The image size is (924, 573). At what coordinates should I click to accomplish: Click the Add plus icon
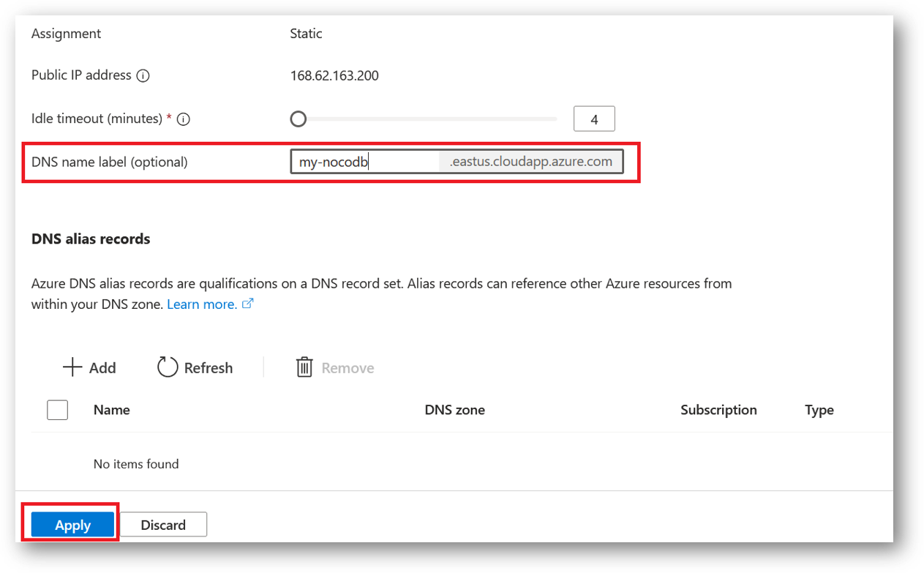pos(72,367)
